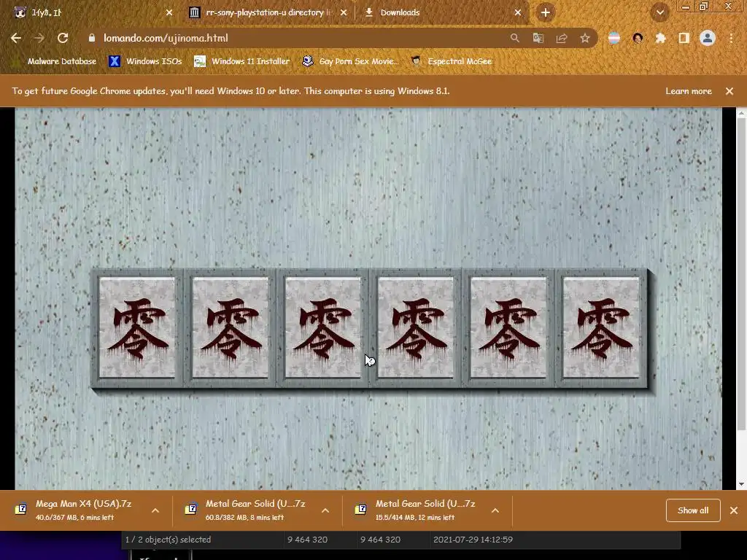Viewport: 747px width, 560px height.
Task: Click the second kanji tile
Action: pos(230,328)
